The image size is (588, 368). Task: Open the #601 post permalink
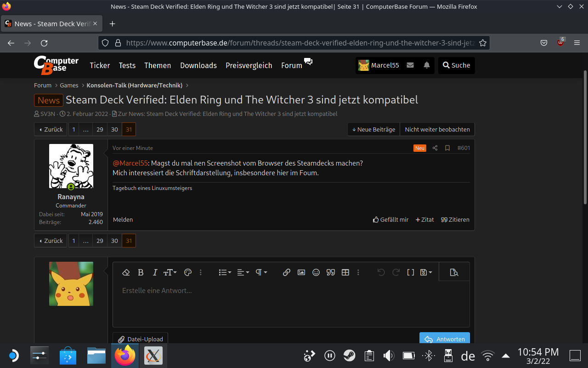(x=464, y=148)
